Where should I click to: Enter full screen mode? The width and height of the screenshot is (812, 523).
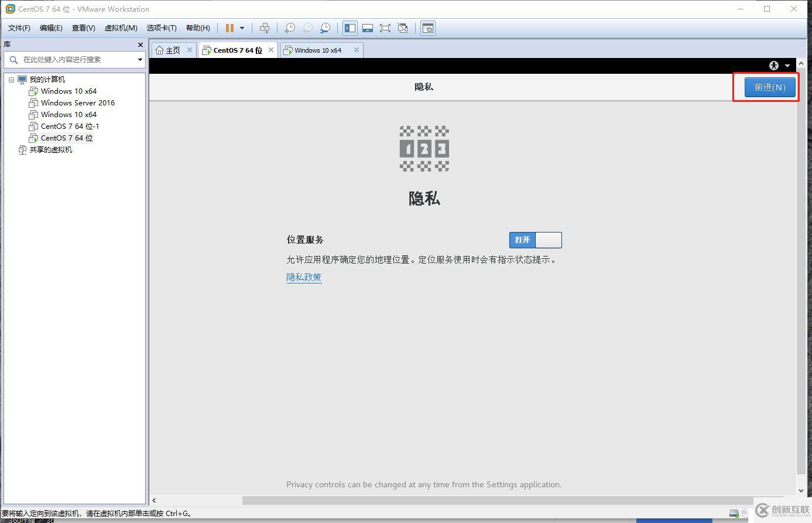click(385, 28)
